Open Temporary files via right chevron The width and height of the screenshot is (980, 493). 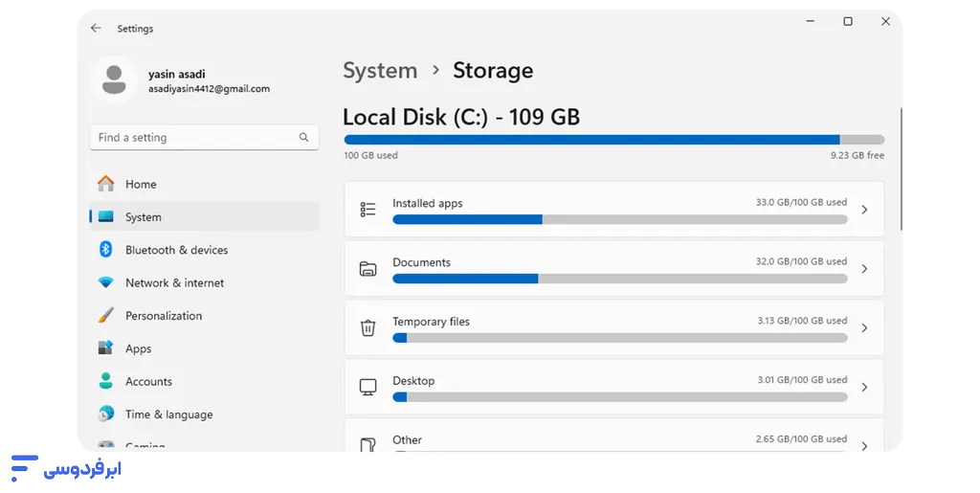[864, 328]
